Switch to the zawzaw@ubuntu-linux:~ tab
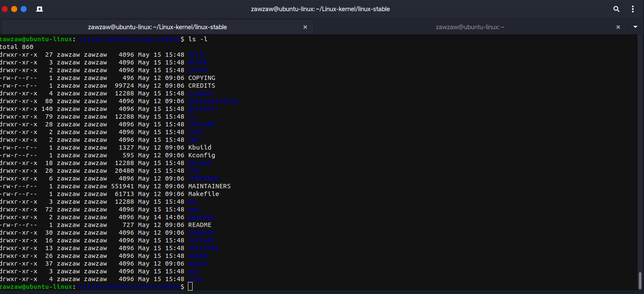The height and width of the screenshot is (294, 644). (x=470, y=27)
